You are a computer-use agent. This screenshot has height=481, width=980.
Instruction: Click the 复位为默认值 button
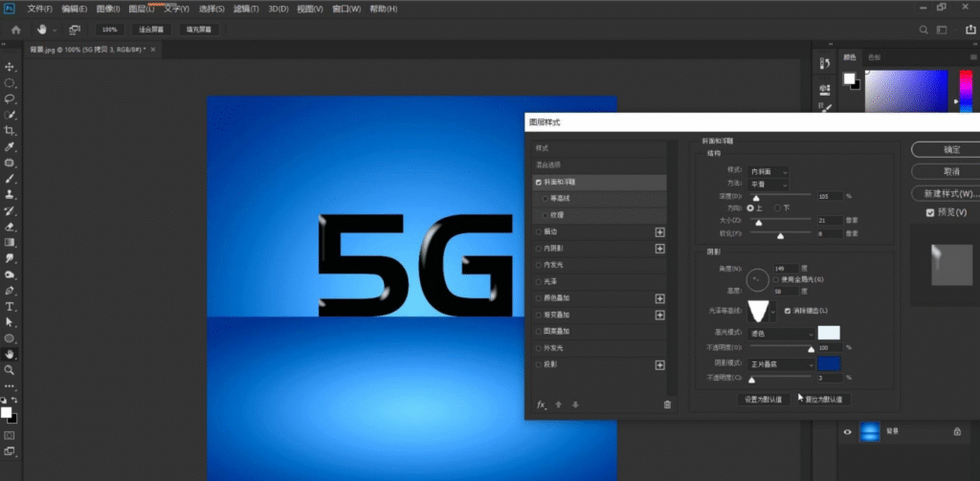823,399
